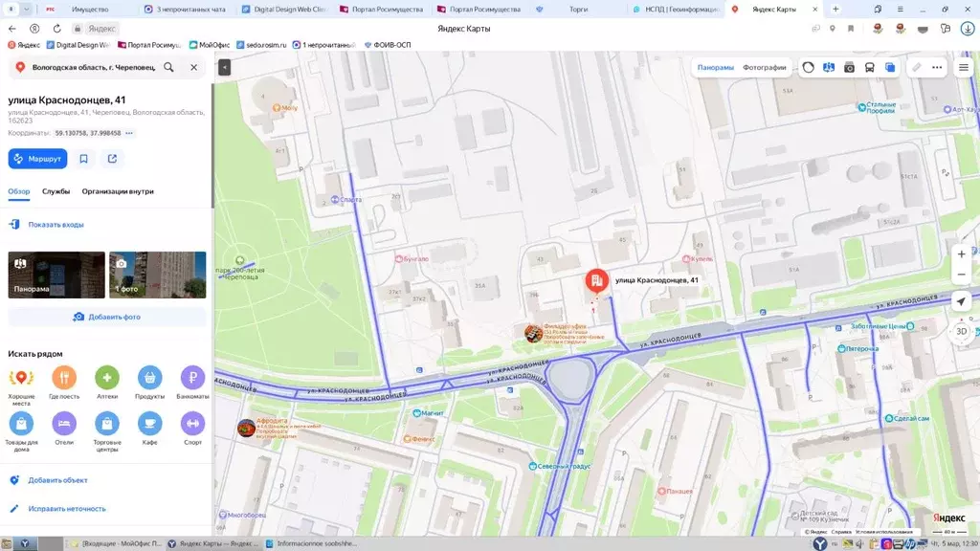This screenshot has height=551, width=980.
Task: Switch to the Службы tab
Action: click(x=56, y=191)
